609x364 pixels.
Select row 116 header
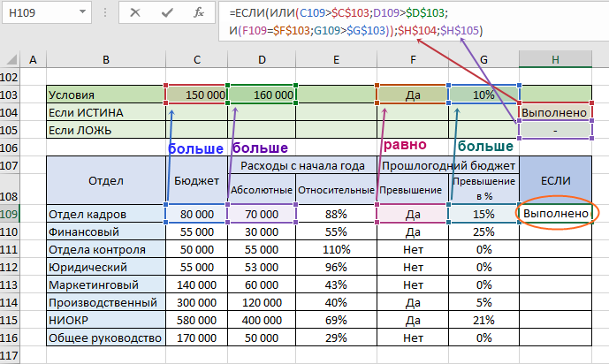(x=10, y=337)
